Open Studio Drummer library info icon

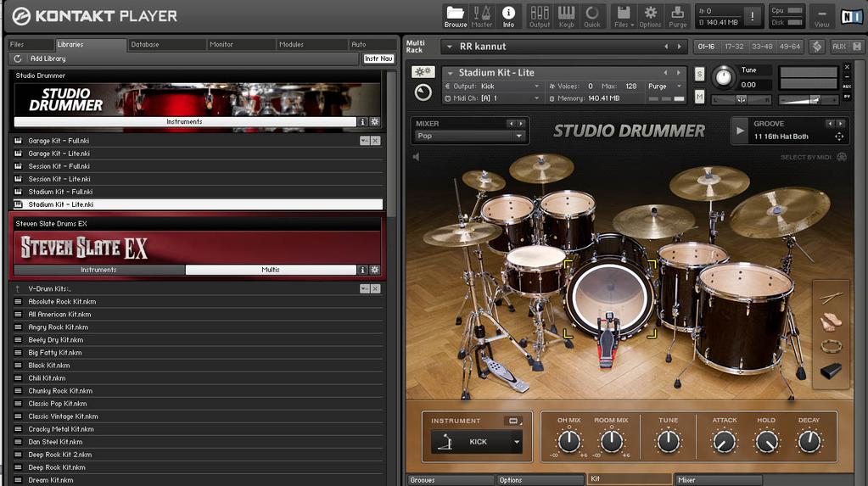(x=362, y=122)
